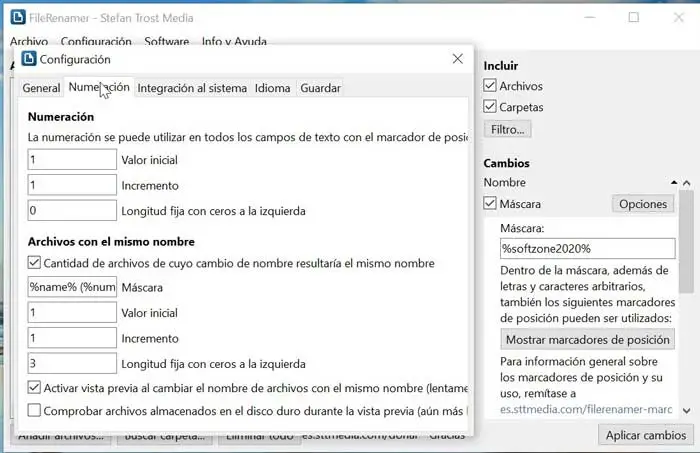Enable Comprobar archivos almacenados checkbox
Image resolution: width=700 pixels, height=453 pixels.
34,410
